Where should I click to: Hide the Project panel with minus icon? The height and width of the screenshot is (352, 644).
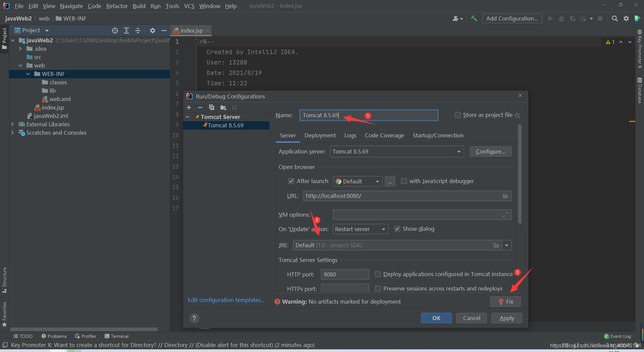(x=164, y=31)
